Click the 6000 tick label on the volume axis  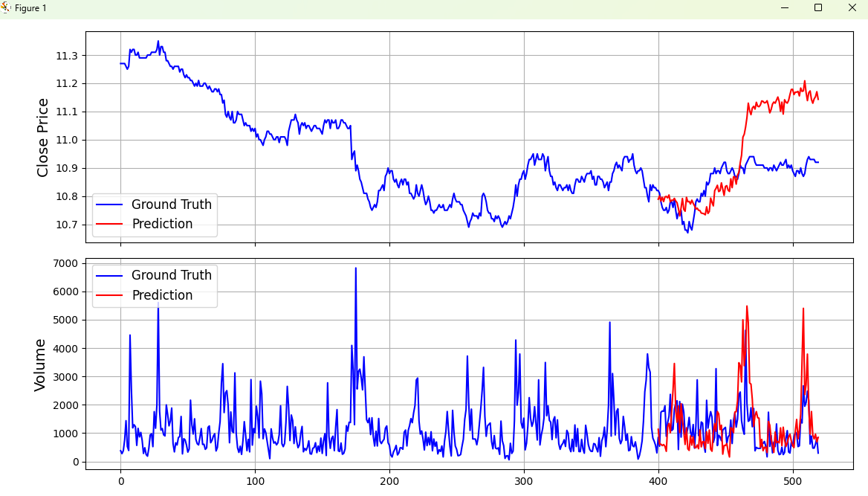pyautogui.click(x=67, y=292)
